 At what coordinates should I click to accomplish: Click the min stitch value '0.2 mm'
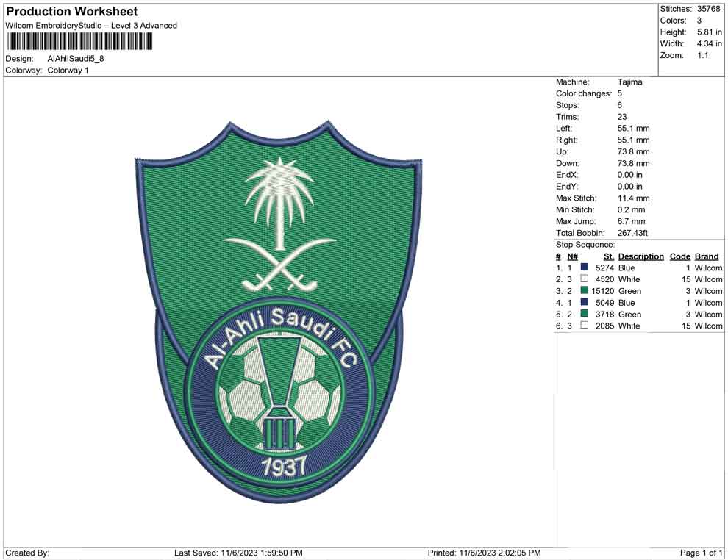coord(632,209)
